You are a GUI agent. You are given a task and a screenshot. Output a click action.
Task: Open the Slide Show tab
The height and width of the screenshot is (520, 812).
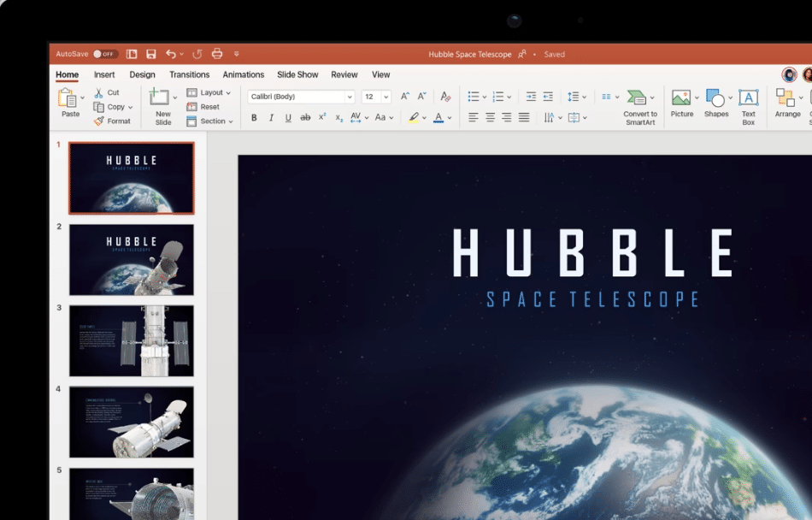point(297,74)
